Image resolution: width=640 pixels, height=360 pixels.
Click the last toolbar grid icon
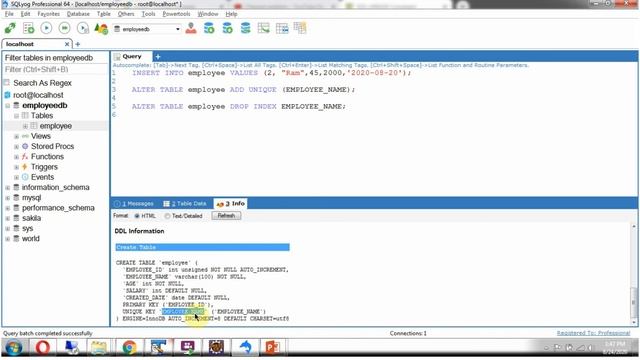[300, 28]
